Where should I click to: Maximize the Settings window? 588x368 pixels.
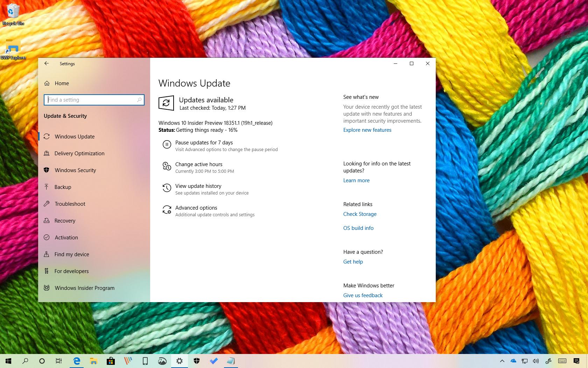click(x=412, y=63)
